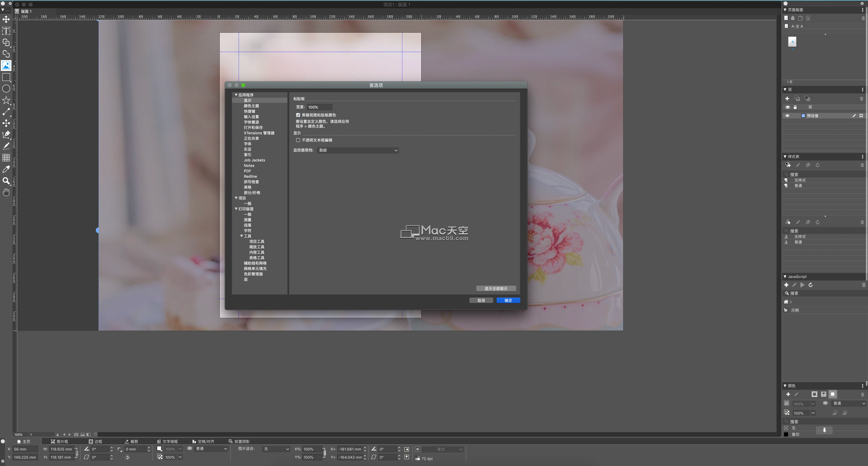Click the 宽度 100% input field
This screenshot has width=868, height=466.
tap(319, 107)
